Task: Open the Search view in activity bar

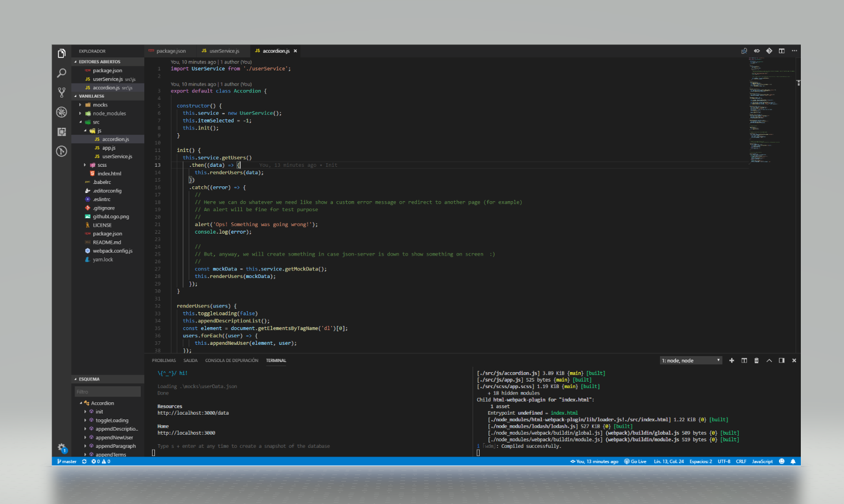Action: 62,73
